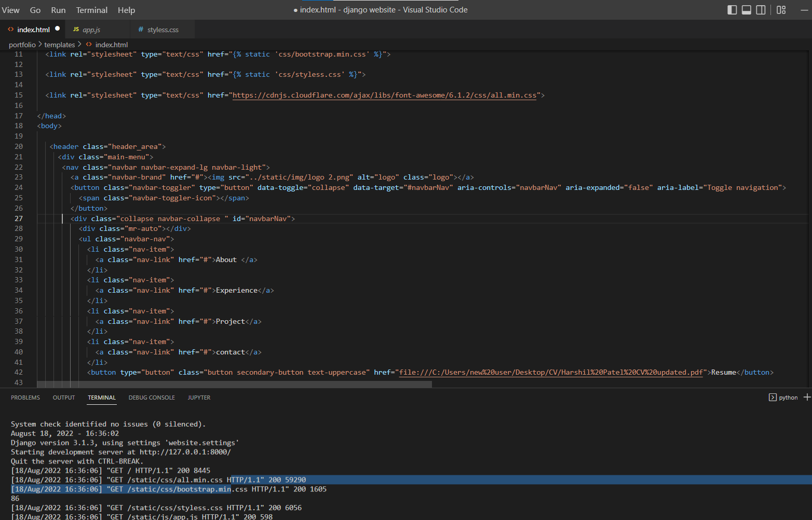Click "mr-auto" div class on line 28

point(143,228)
